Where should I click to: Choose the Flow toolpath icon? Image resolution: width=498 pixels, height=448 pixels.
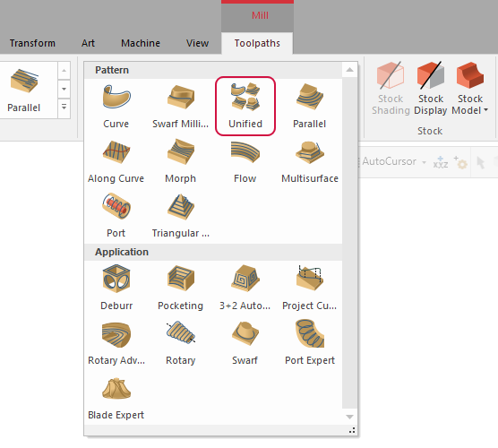pyautogui.click(x=245, y=161)
